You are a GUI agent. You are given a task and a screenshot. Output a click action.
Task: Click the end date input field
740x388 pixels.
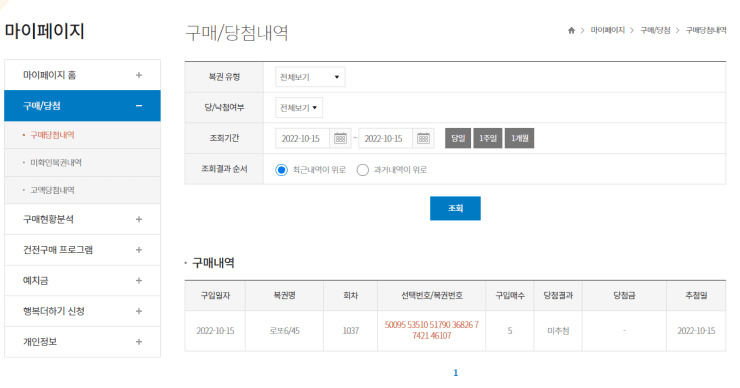pyautogui.click(x=385, y=138)
